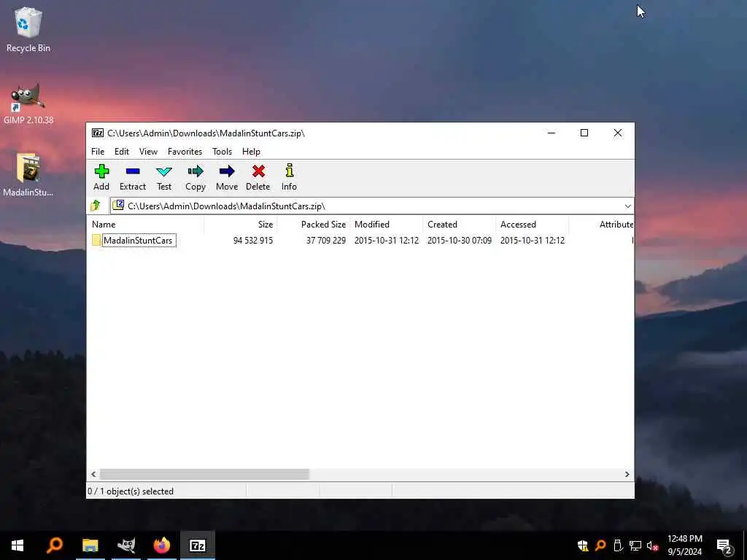Screen dimensions: 747x560
Task: Open the Tools menu
Action: tap(222, 152)
